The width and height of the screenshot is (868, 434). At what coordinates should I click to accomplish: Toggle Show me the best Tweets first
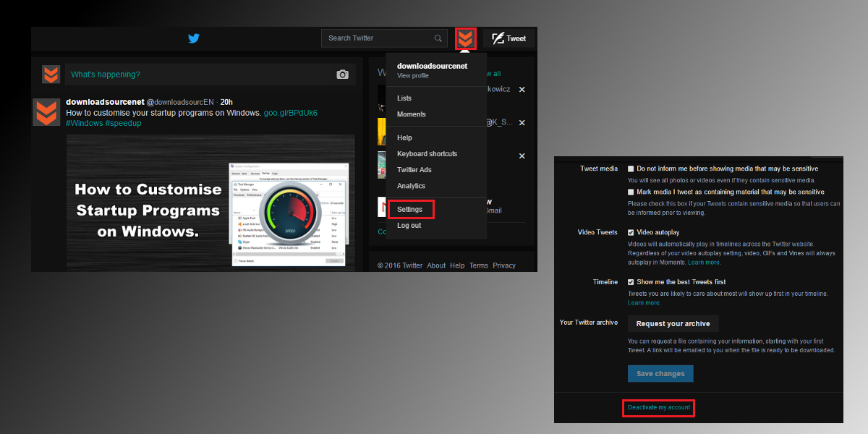click(631, 282)
